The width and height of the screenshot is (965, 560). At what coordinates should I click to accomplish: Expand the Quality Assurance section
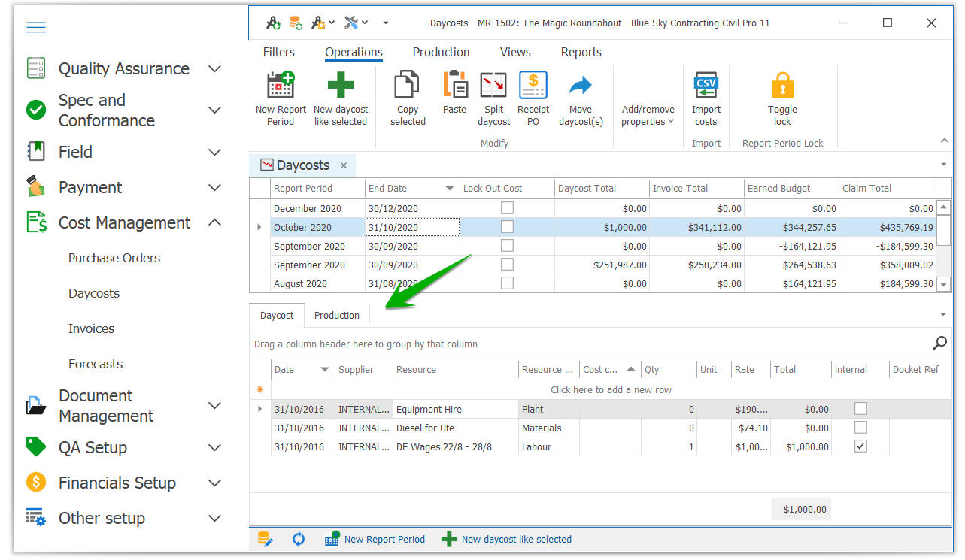[x=215, y=69]
